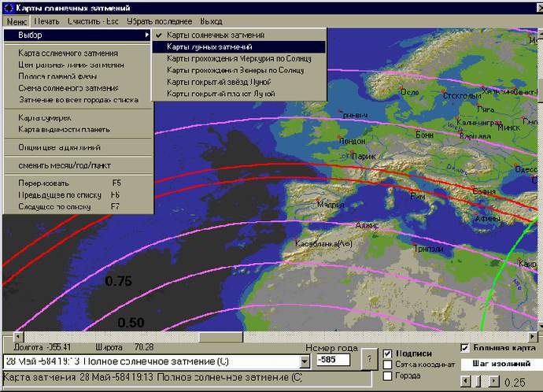Click the Осло city label on map

tap(410, 92)
